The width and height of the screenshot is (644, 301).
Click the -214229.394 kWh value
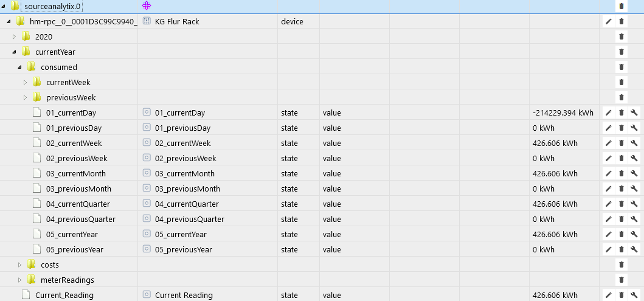(x=563, y=112)
